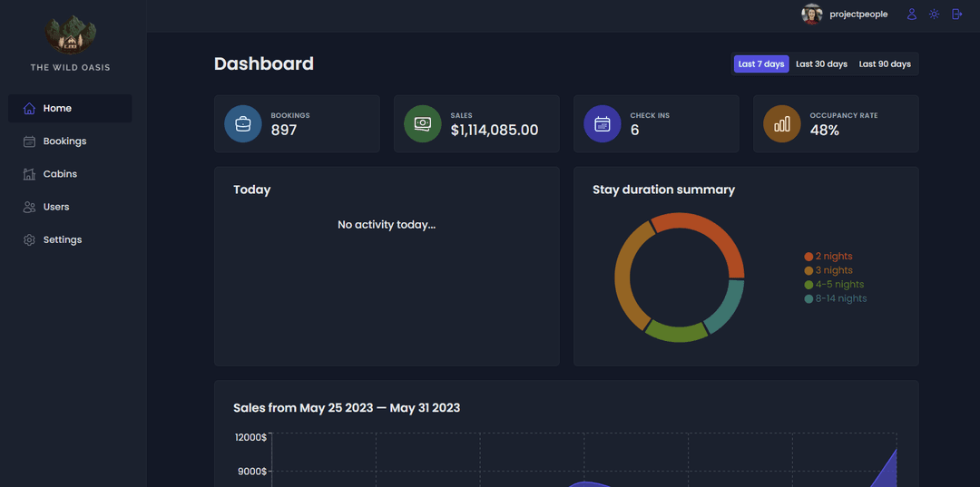Click the Home icon in sidebar

coord(29,109)
